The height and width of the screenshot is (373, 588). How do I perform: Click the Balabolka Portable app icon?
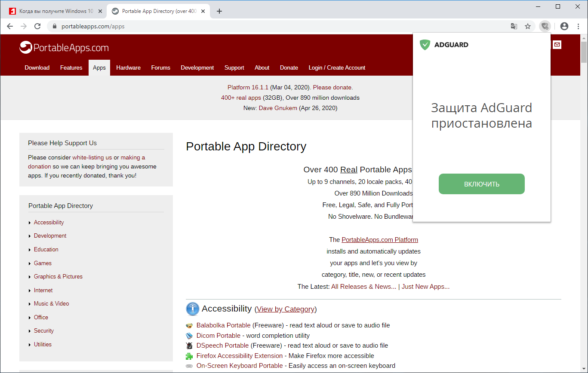[x=189, y=325]
